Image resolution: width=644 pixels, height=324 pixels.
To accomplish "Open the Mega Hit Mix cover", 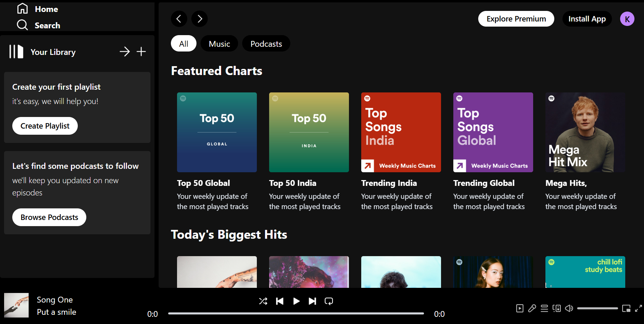I will (x=585, y=132).
